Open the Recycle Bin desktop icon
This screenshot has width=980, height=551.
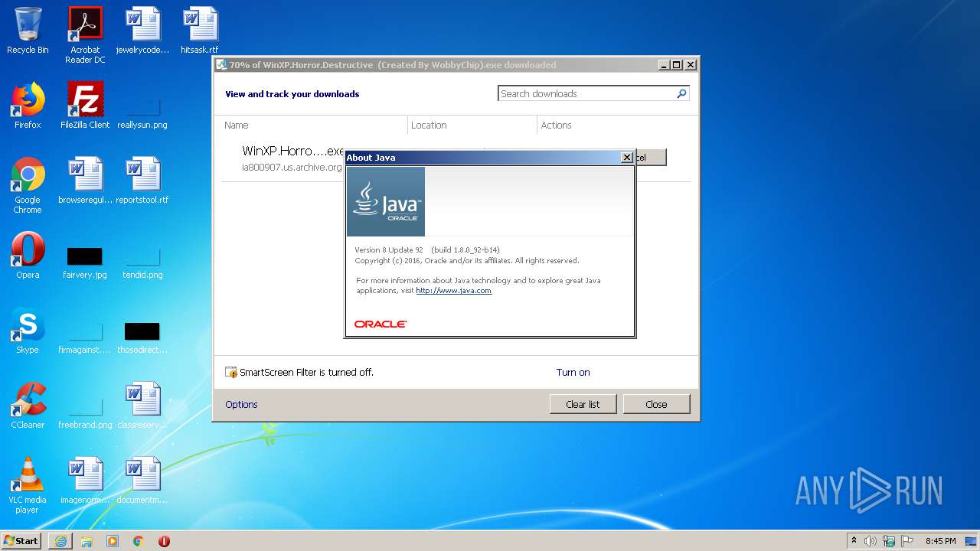[x=28, y=31]
